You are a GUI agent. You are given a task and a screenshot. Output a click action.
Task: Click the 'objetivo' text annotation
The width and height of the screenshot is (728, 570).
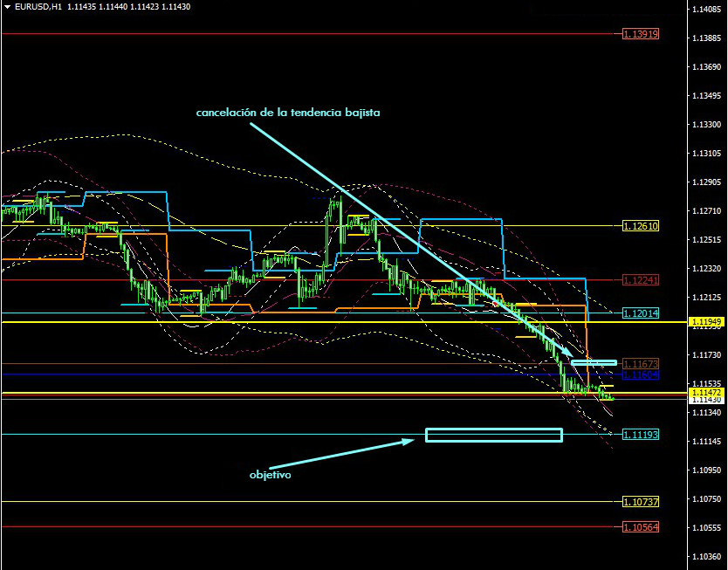tap(270, 476)
